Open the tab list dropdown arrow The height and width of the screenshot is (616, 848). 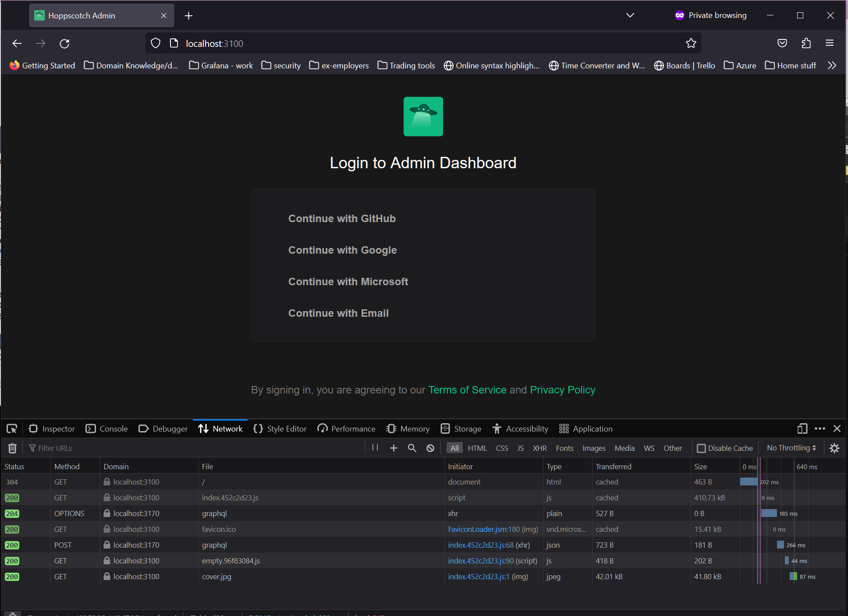pyautogui.click(x=630, y=15)
